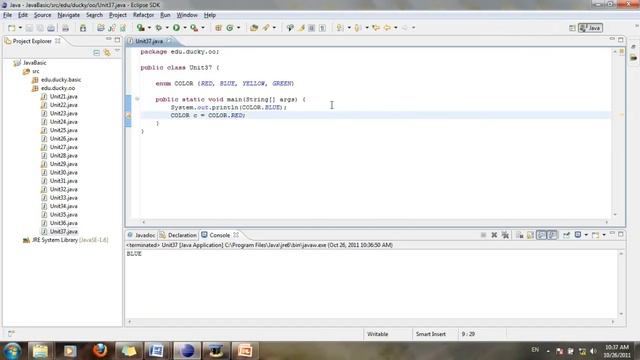Click the Open Type icon
640x360 pixels.
(254, 28)
